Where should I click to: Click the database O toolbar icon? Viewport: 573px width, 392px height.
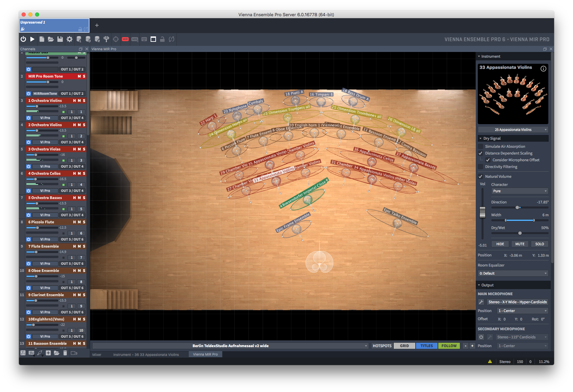88,39
